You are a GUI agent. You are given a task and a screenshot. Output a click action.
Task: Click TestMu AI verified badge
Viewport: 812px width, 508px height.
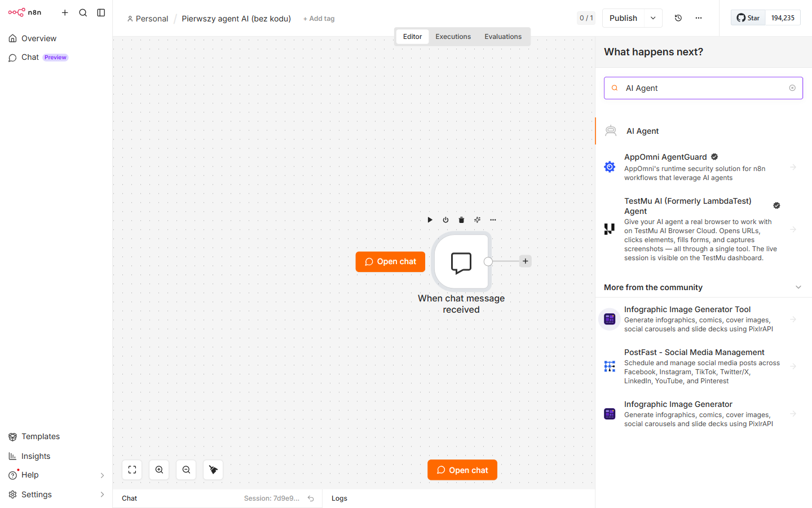(776, 205)
